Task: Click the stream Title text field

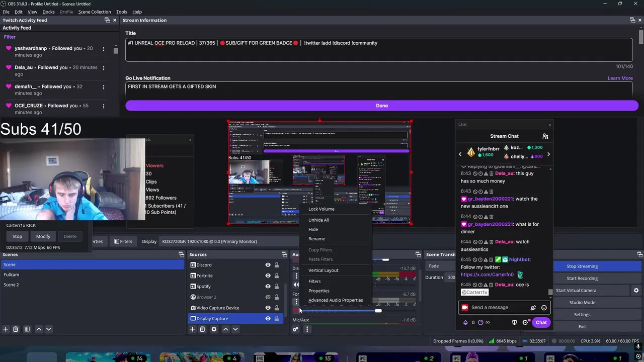Action: (x=379, y=49)
